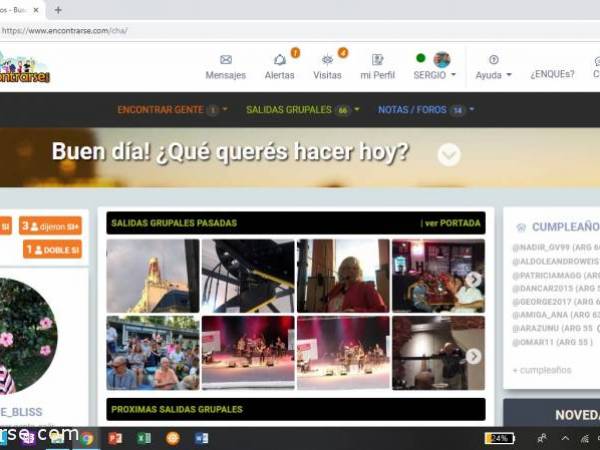
Task: Open the stage lighting rig photo
Action: pos(248,276)
